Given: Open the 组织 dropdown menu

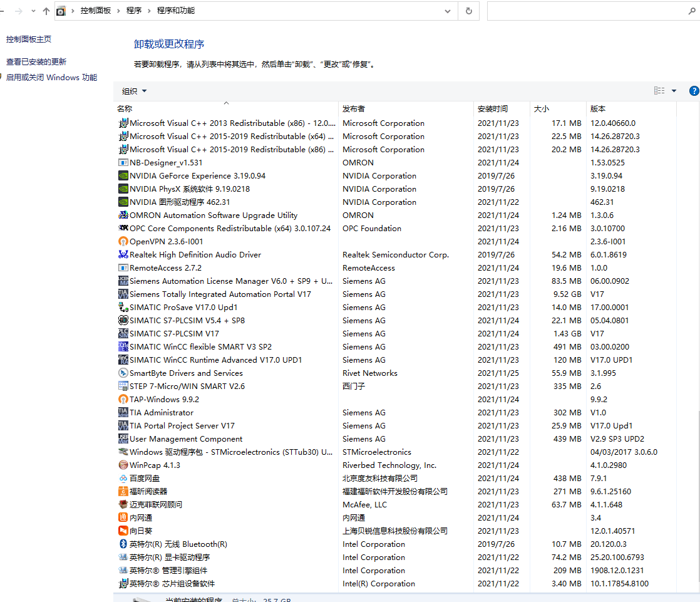Looking at the screenshot, I should [135, 91].
